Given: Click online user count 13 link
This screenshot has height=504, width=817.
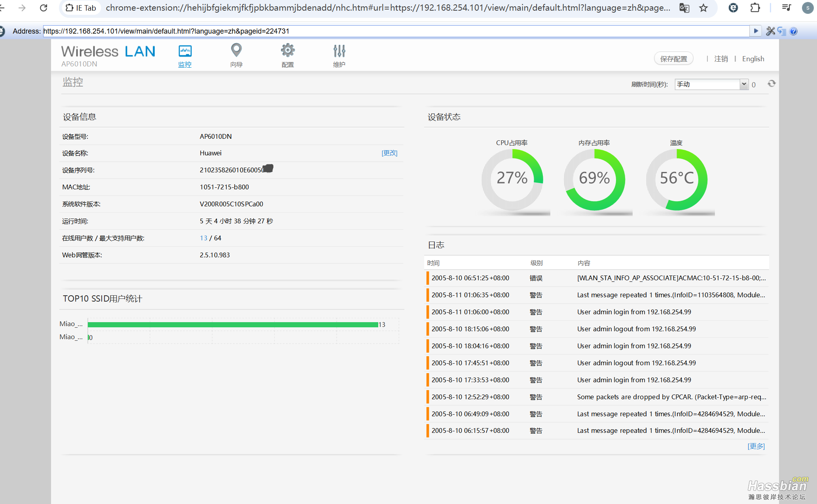Looking at the screenshot, I should click(x=203, y=238).
